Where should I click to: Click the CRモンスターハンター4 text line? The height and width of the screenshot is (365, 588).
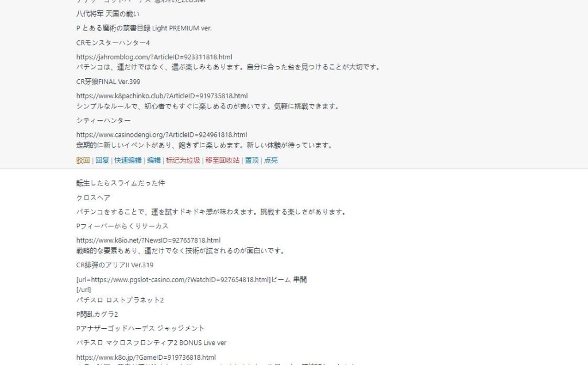(113, 43)
